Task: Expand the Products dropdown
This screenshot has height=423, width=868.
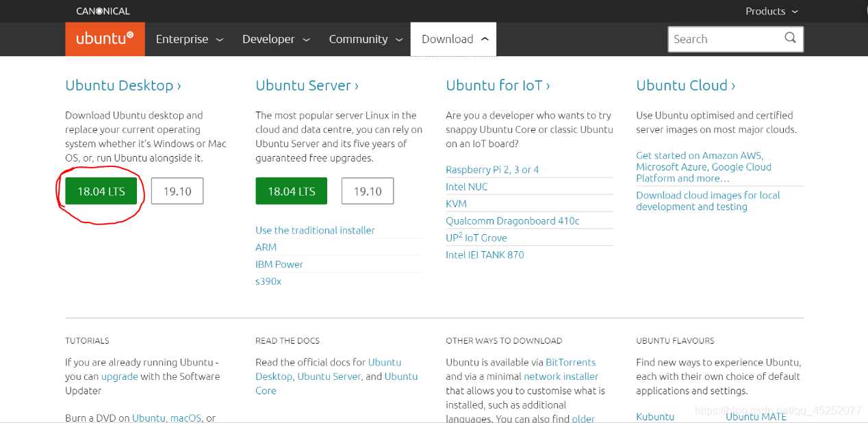Action: [771, 11]
